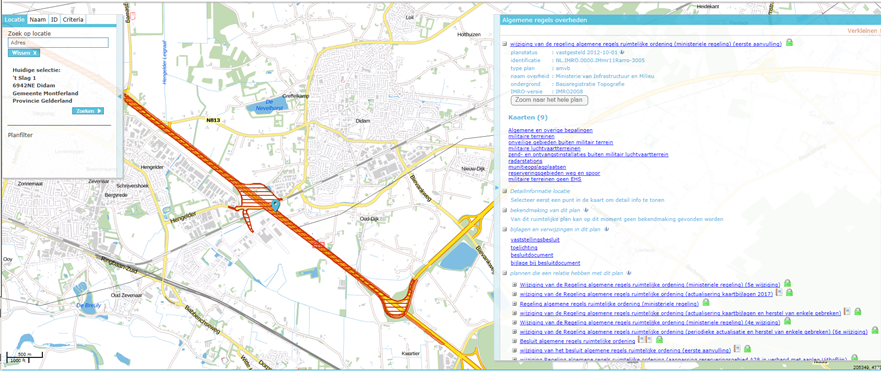881x371 pixels.
Task: Click arrow icon beside plannen die een relatie hebben
Action: (x=629, y=273)
